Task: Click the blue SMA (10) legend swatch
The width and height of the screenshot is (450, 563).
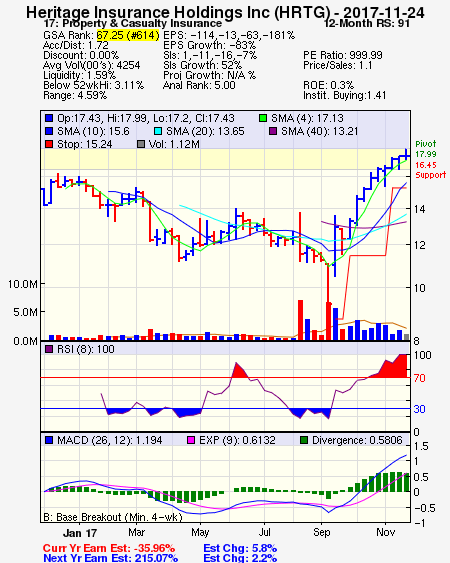Action: tap(49, 131)
